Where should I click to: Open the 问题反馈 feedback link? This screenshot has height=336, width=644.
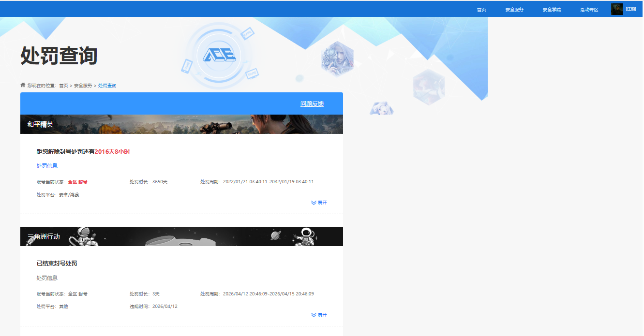coord(312,104)
